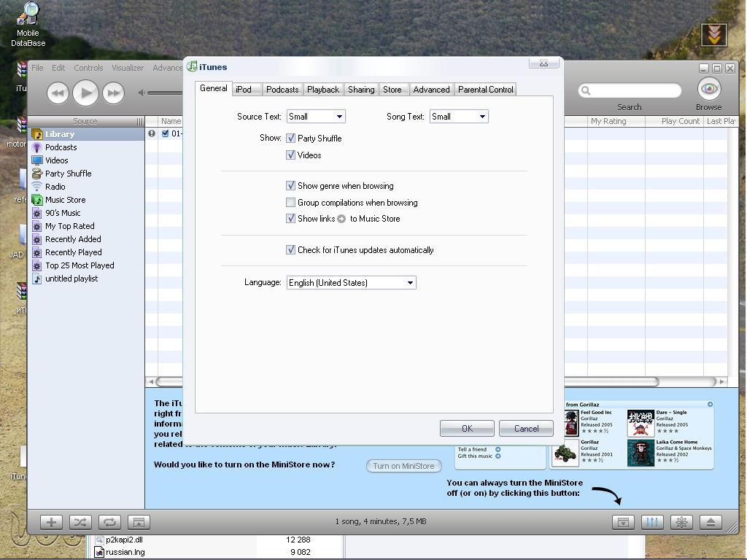Click the Dare - Single album thumbnail
The height and width of the screenshot is (560, 747).
[640, 424]
